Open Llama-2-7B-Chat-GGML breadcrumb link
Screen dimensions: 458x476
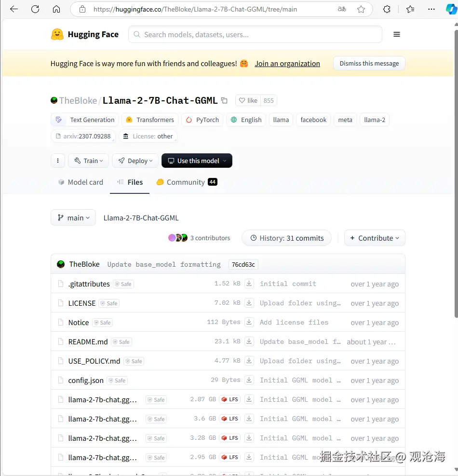click(x=141, y=218)
